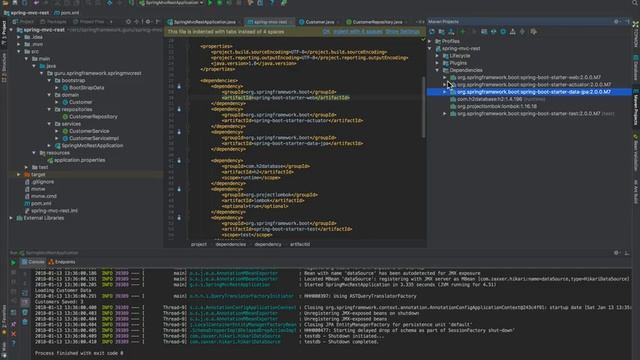Select CustomerServiceImpl class in Project tree
The width and height of the screenshot is (640, 360).
[x=93, y=138]
